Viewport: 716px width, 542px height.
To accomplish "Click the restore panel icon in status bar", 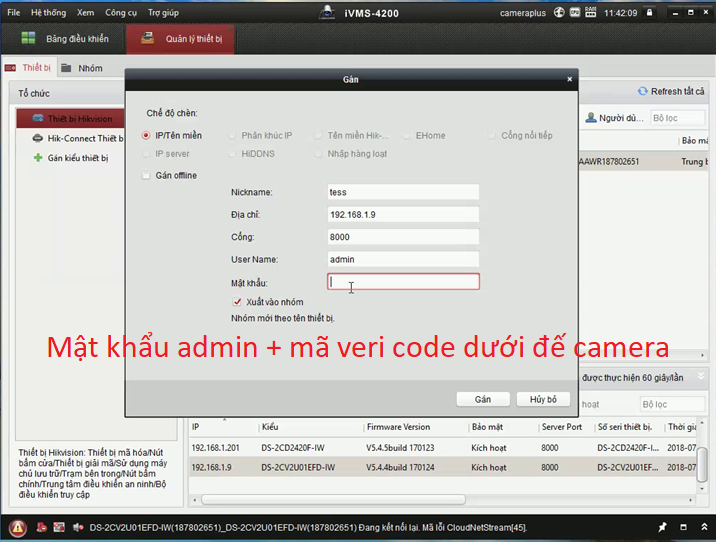I will (683, 527).
